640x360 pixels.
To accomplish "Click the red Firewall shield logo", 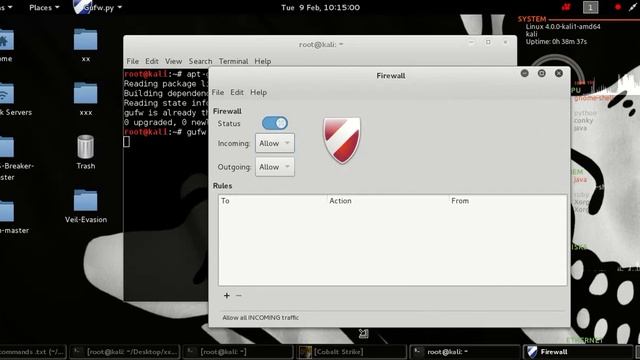I will (x=342, y=140).
